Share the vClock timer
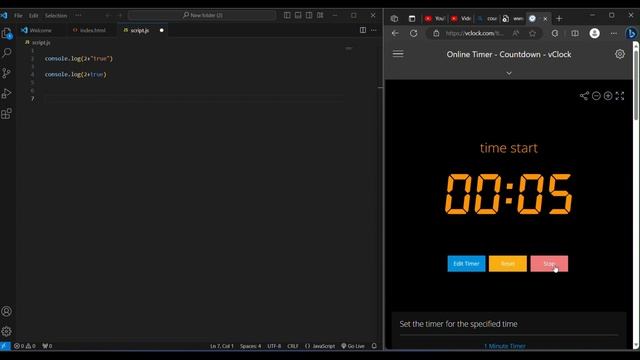The height and width of the screenshot is (360, 640). (584, 96)
